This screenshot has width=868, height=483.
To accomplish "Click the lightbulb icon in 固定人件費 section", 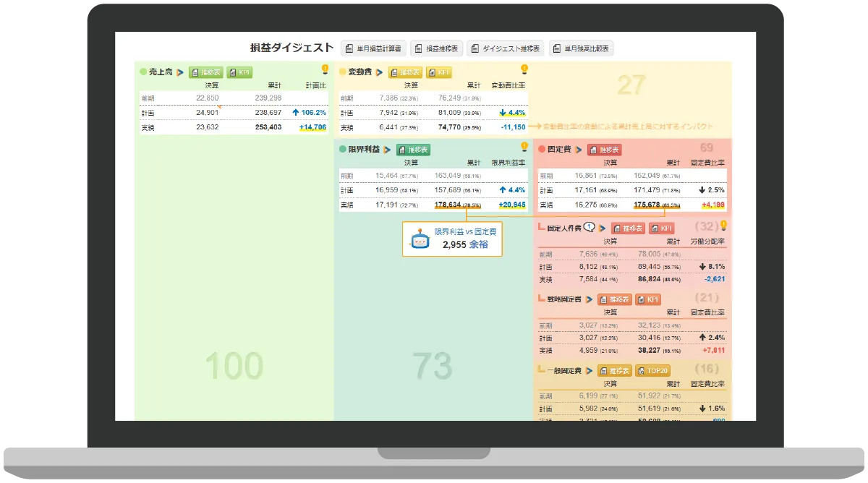I will pyautogui.click(x=722, y=226).
